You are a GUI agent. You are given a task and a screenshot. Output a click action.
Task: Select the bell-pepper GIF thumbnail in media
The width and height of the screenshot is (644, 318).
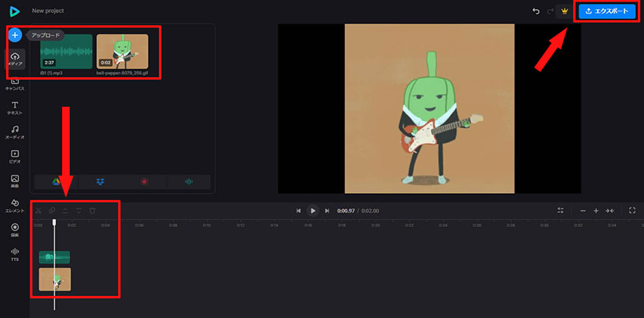(121, 51)
